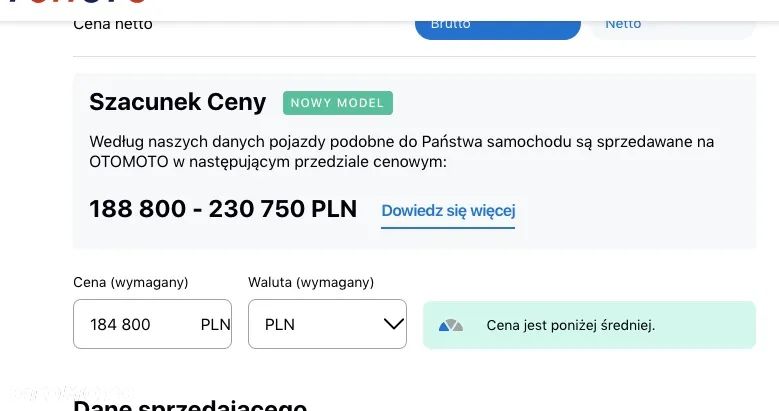
Task: Click the 'Według naszych danych' description paragraph
Action: [x=401, y=151]
